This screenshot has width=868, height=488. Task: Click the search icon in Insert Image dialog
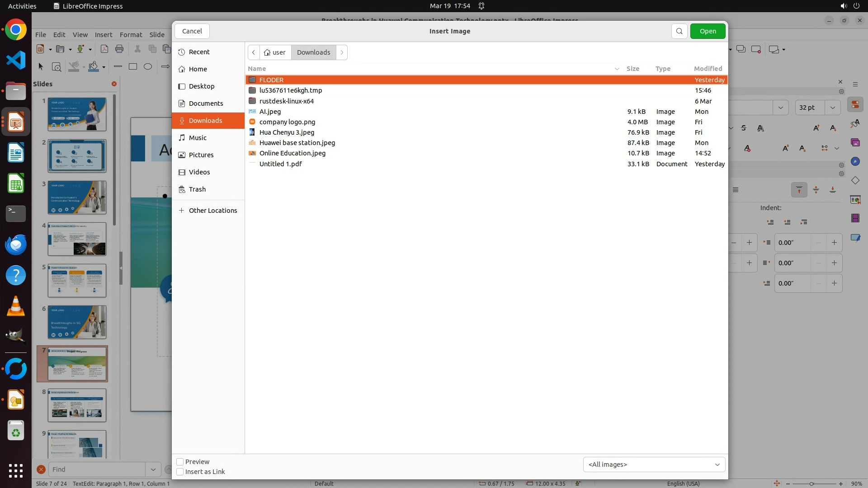click(679, 31)
